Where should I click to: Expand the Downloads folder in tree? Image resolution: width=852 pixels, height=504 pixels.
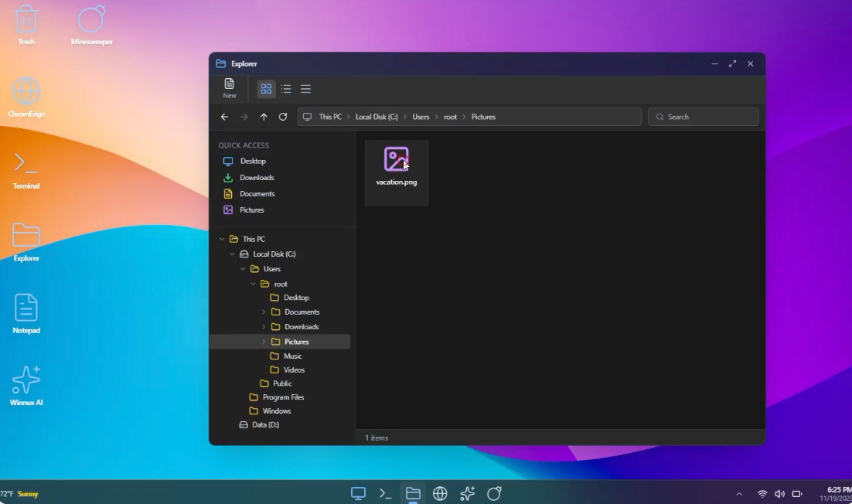264,327
